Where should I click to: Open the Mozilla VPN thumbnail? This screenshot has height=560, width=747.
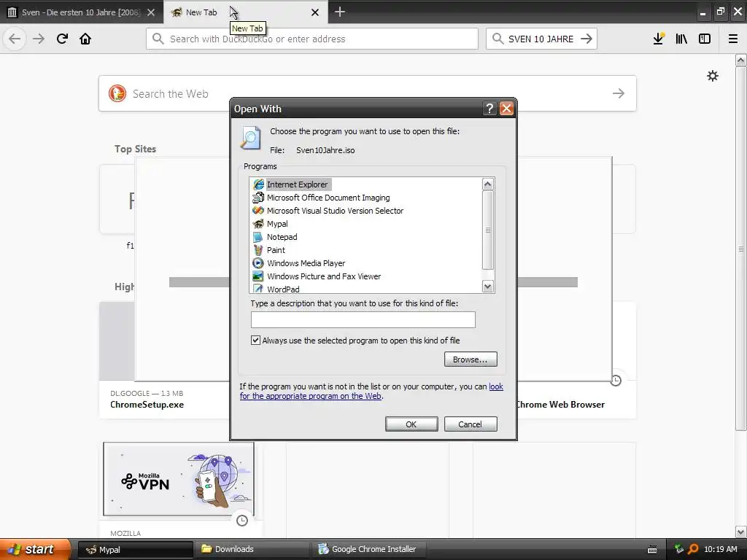tap(179, 478)
